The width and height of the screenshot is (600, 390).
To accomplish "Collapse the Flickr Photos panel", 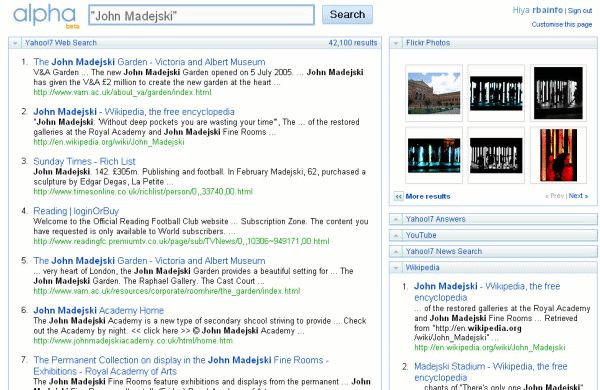I will point(396,43).
